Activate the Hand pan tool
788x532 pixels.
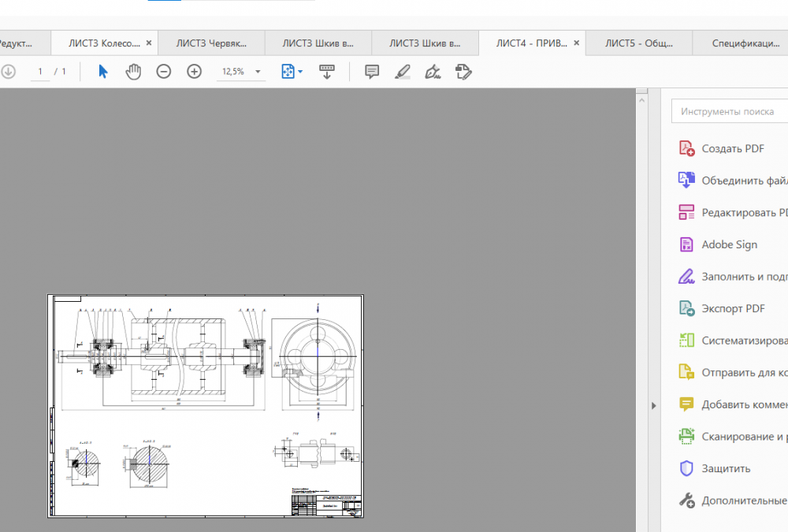pos(133,72)
